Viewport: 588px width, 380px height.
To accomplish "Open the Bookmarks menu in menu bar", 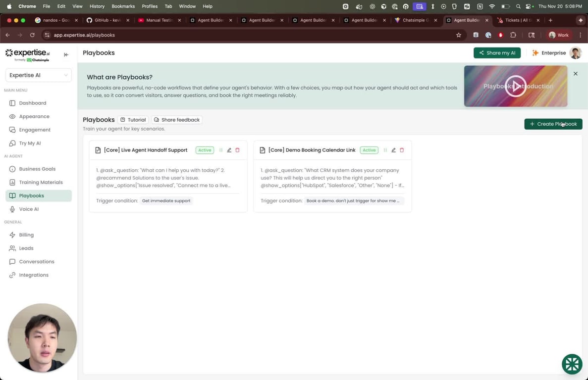I will tap(123, 6).
